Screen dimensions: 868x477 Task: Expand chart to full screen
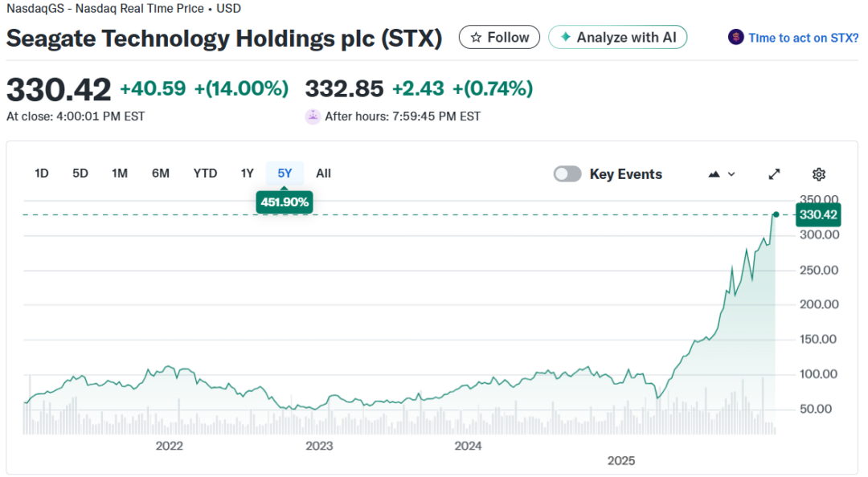click(x=775, y=174)
